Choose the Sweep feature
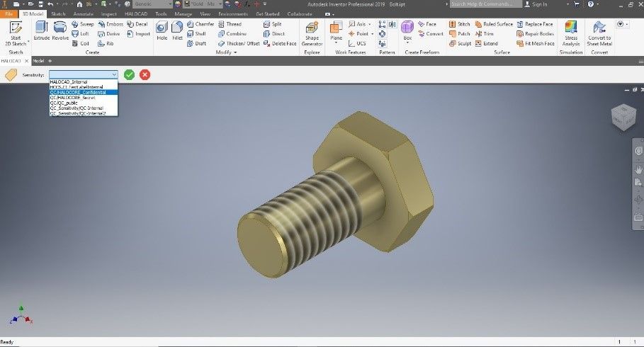The image size is (644, 347). [x=83, y=24]
